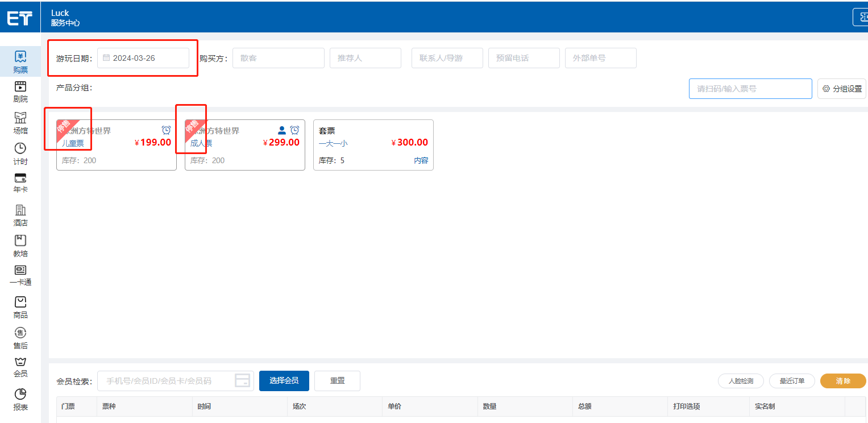The height and width of the screenshot is (423, 868).
Task: Expand the 散客 buyer selection field
Action: [278, 58]
